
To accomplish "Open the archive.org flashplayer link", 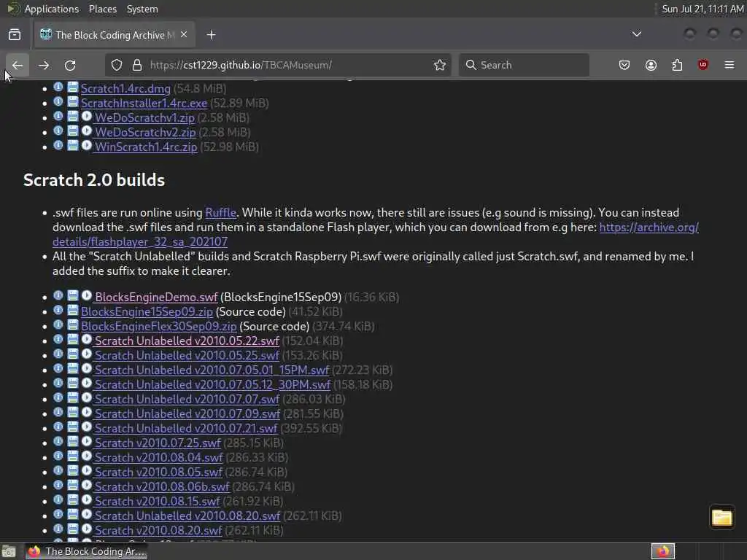I will [376, 234].
